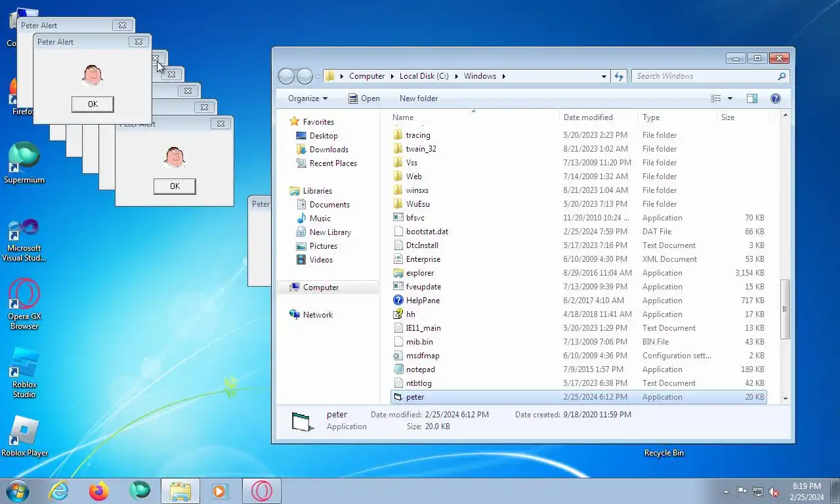Click OK in the front Peter Alert

pos(93,104)
